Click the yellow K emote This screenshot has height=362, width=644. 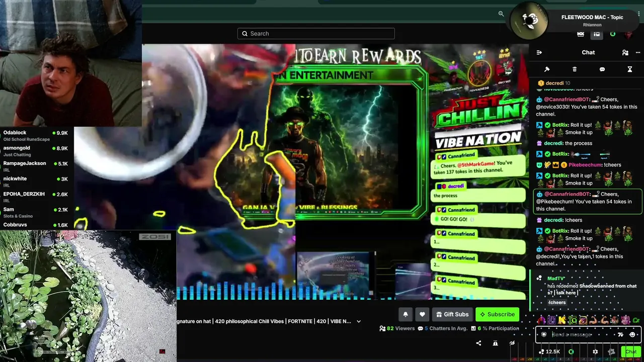coord(561,320)
